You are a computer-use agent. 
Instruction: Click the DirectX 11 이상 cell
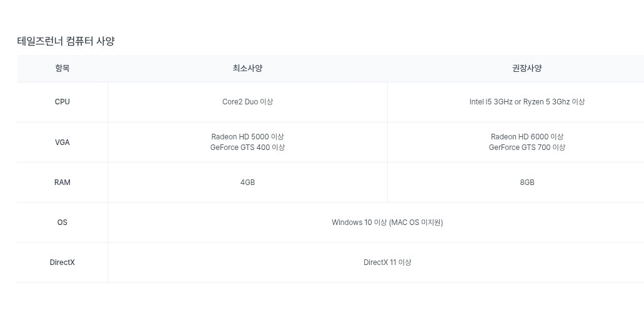387,262
